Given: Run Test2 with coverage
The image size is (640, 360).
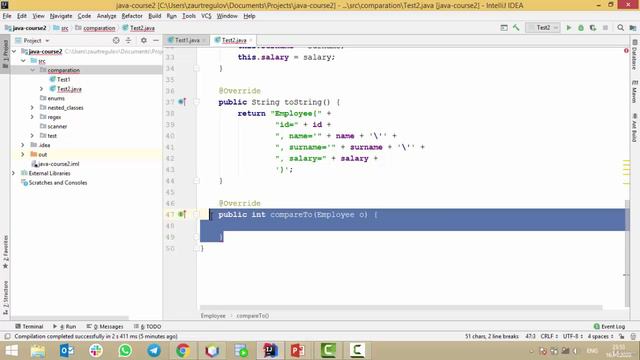Looking at the screenshot, I should 593,28.
